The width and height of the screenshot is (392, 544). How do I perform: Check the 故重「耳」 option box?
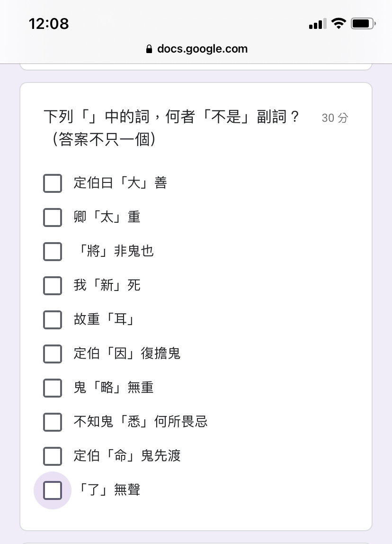tap(53, 320)
